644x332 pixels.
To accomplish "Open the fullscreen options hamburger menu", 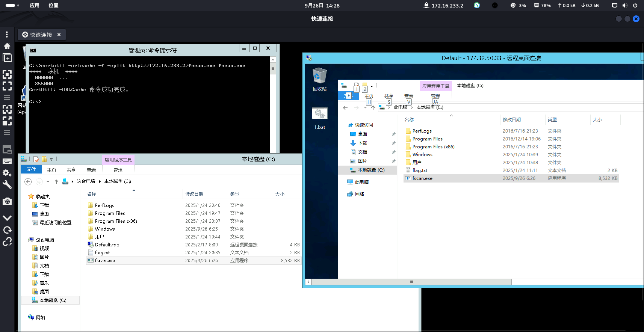I will (x=7, y=98).
